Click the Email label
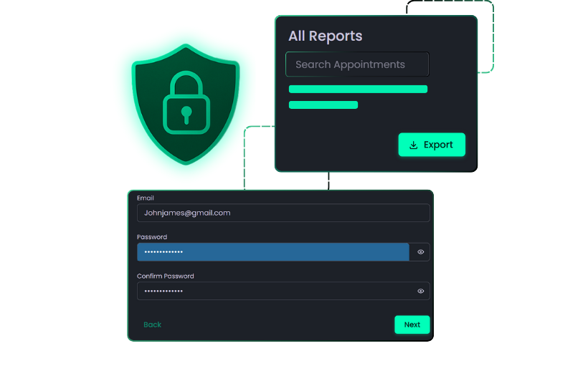The width and height of the screenshot is (588, 366). pyautogui.click(x=146, y=198)
